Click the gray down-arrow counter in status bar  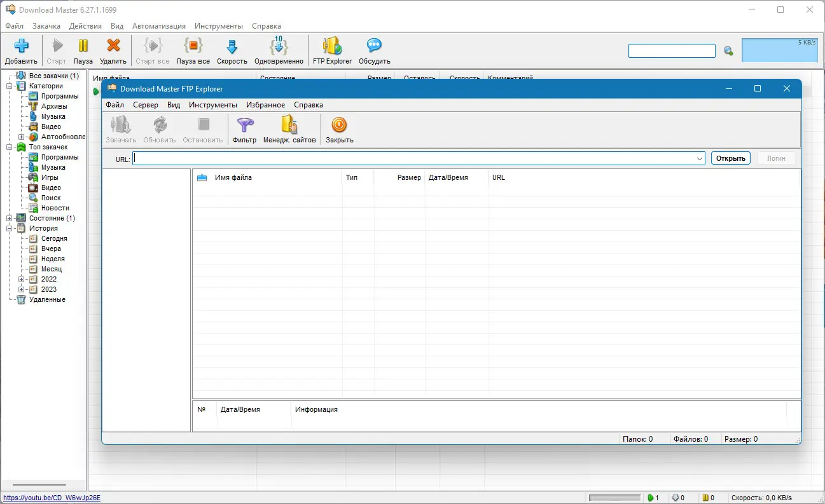(x=678, y=498)
